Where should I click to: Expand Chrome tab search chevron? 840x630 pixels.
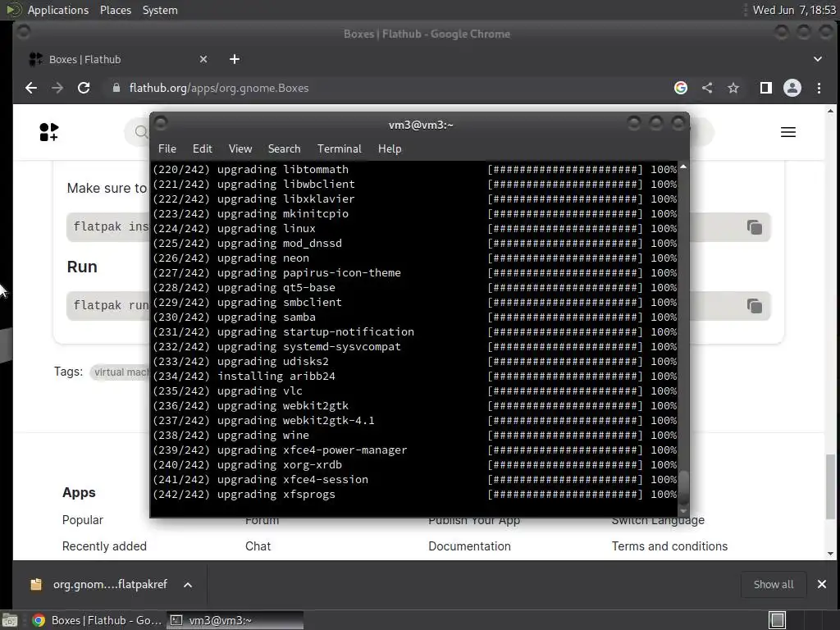pos(818,59)
